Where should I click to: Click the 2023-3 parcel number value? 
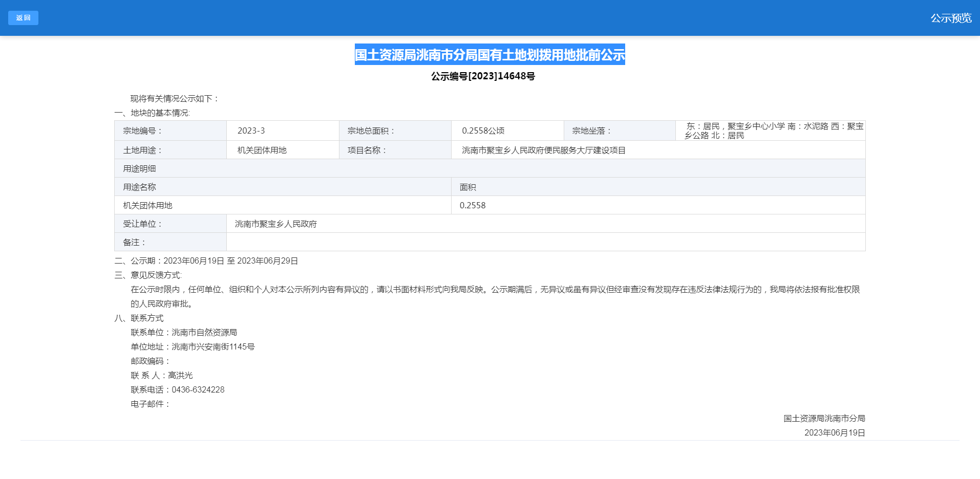(251, 130)
